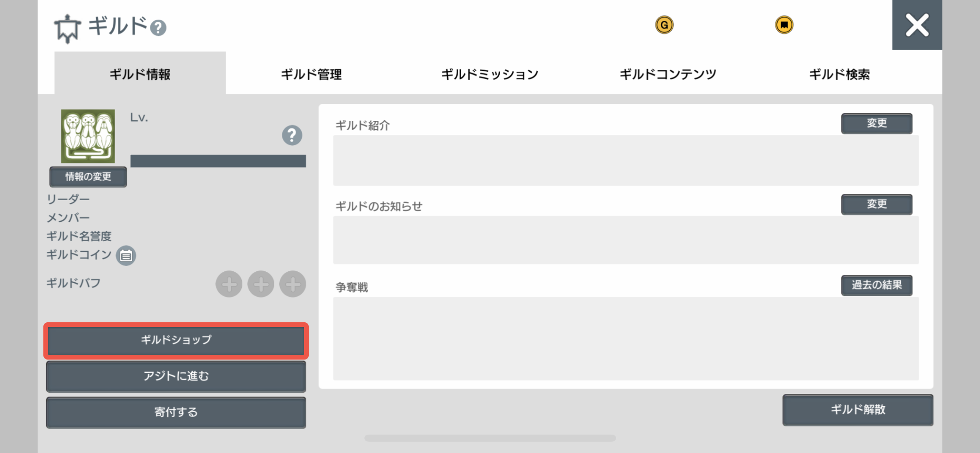
Task: Switch to ギルド管理 tab
Action: point(311,74)
